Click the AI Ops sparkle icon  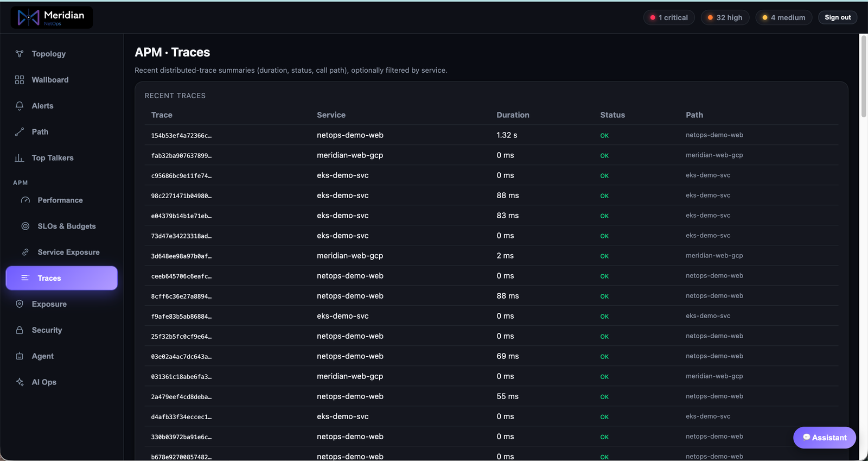[20, 382]
